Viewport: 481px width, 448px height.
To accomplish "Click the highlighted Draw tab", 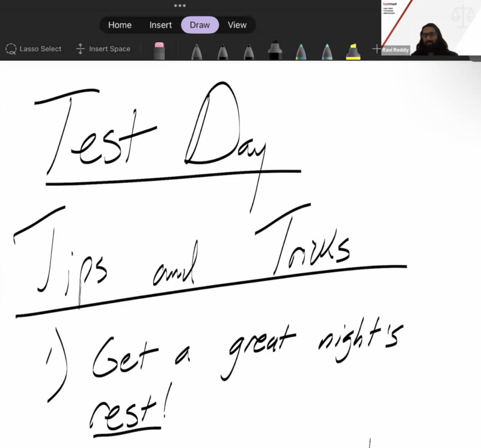I will tap(200, 25).
